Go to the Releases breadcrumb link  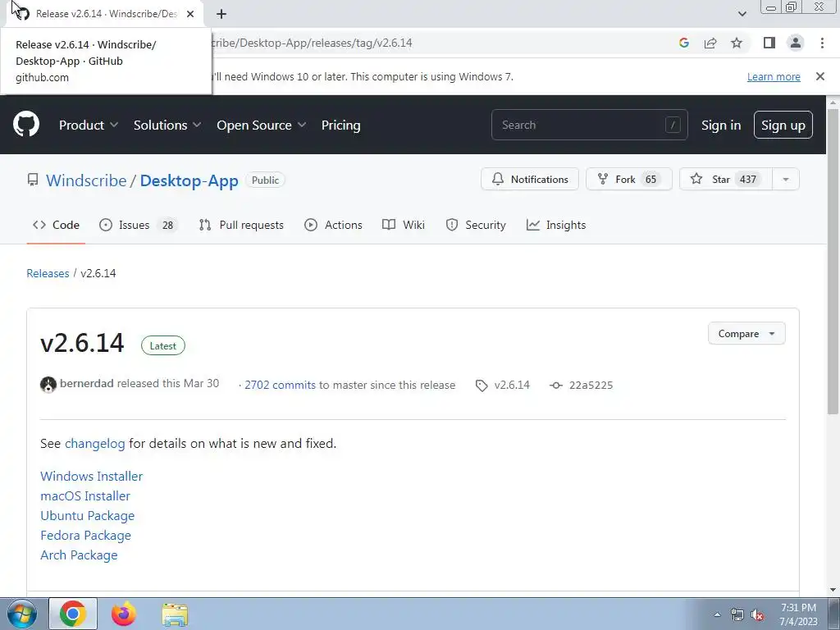[48, 273]
